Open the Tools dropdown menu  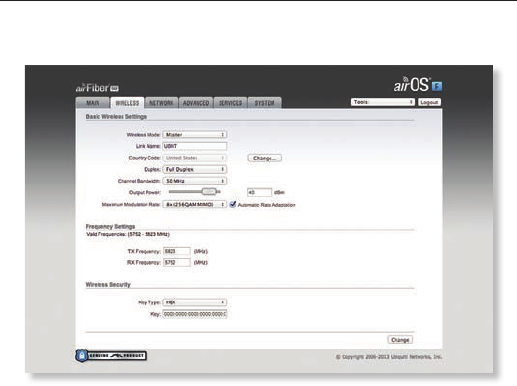point(383,102)
